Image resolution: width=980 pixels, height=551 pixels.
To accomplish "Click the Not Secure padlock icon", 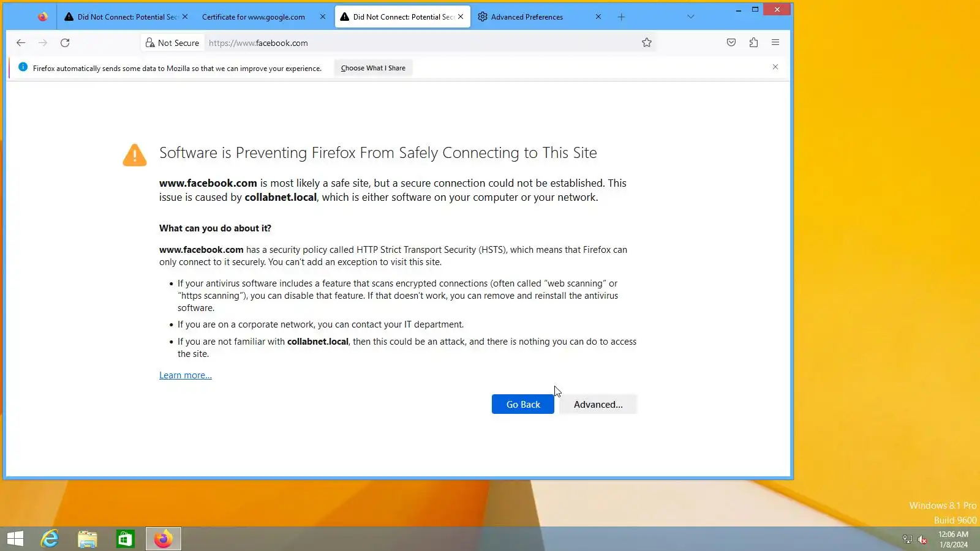I will pos(150,43).
